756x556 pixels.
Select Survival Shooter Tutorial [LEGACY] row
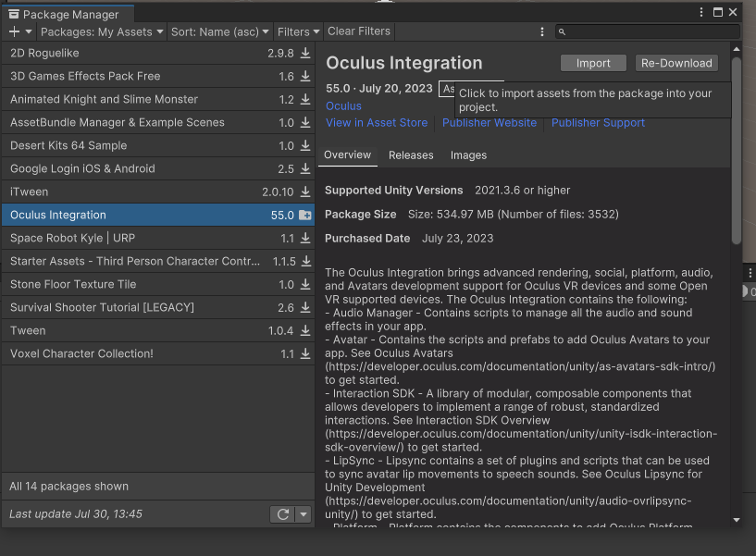tap(158, 308)
